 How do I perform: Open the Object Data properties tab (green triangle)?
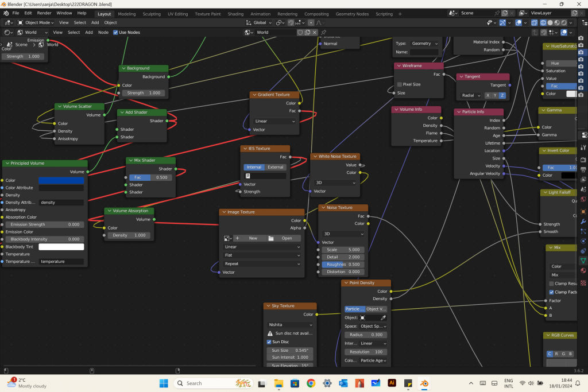[x=583, y=261]
